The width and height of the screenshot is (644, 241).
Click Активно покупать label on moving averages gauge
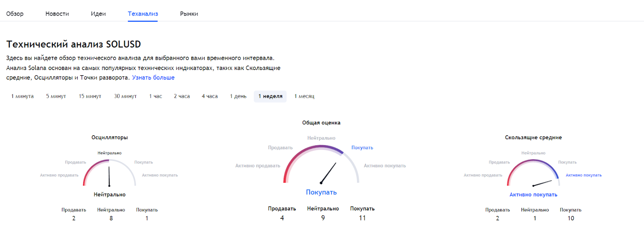(584, 175)
